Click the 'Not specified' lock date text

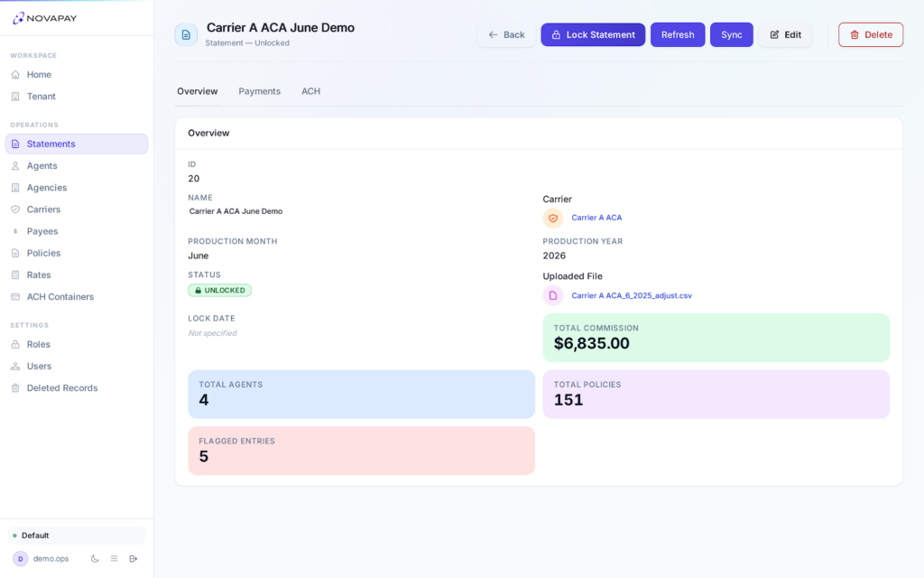coord(212,333)
